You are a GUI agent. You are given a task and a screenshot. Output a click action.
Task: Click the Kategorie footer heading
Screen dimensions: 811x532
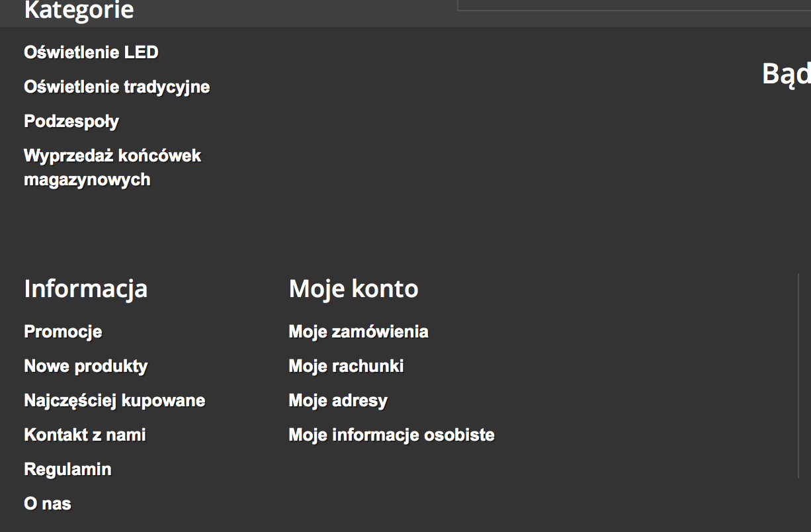coord(79,11)
